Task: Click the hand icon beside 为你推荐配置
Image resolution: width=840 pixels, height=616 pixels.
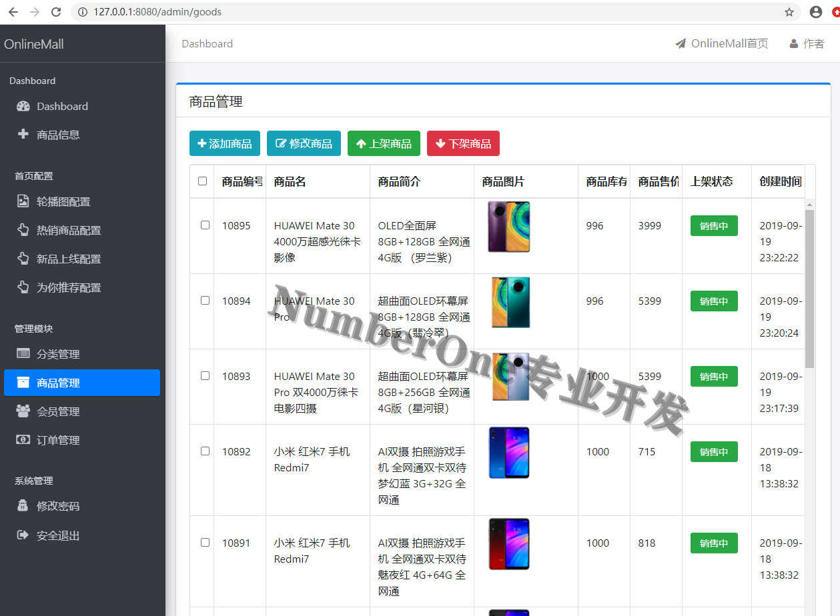Action: pyautogui.click(x=23, y=287)
